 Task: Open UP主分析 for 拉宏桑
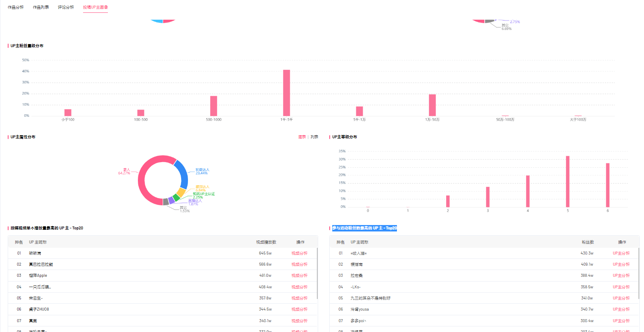621,276
